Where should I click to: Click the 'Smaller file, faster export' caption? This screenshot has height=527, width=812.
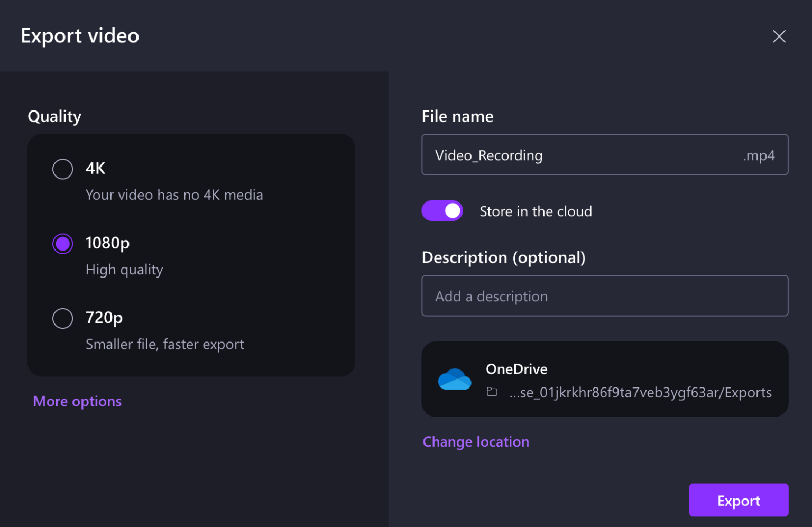[165, 344]
